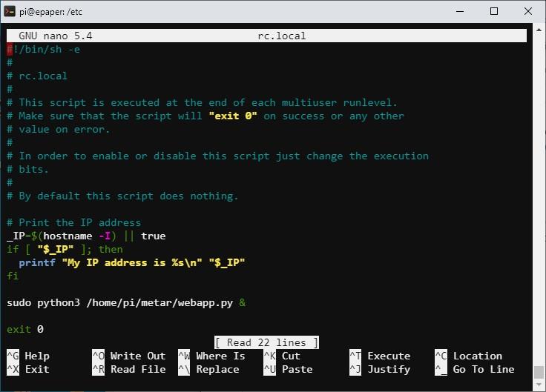This screenshot has height=392, width=546.
Task: Click the '/home/pi/metar/webapp.py' path
Action: coord(159,302)
